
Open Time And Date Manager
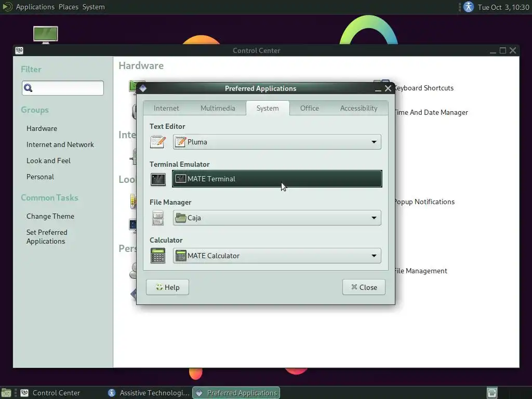click(x=431, y=113)
